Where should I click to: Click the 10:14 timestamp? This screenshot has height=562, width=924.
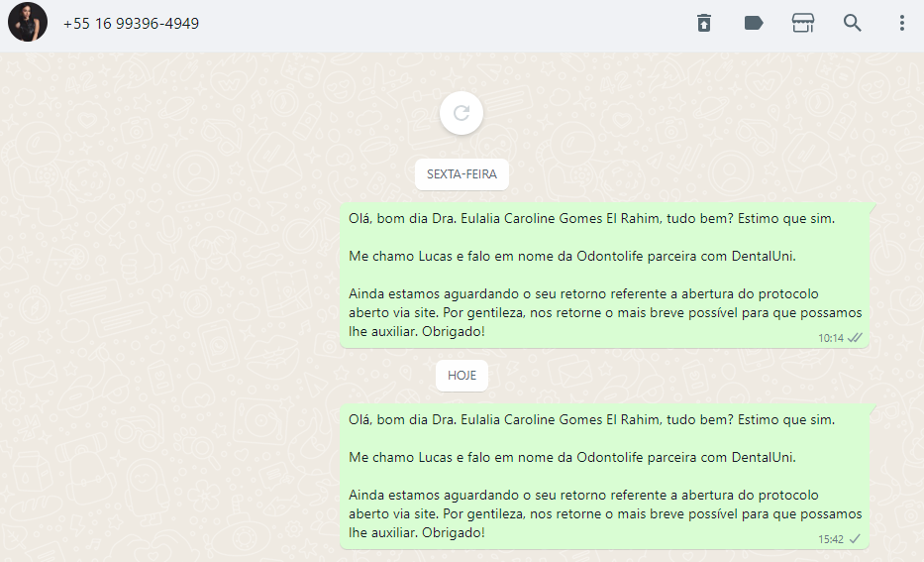[830, 339]
